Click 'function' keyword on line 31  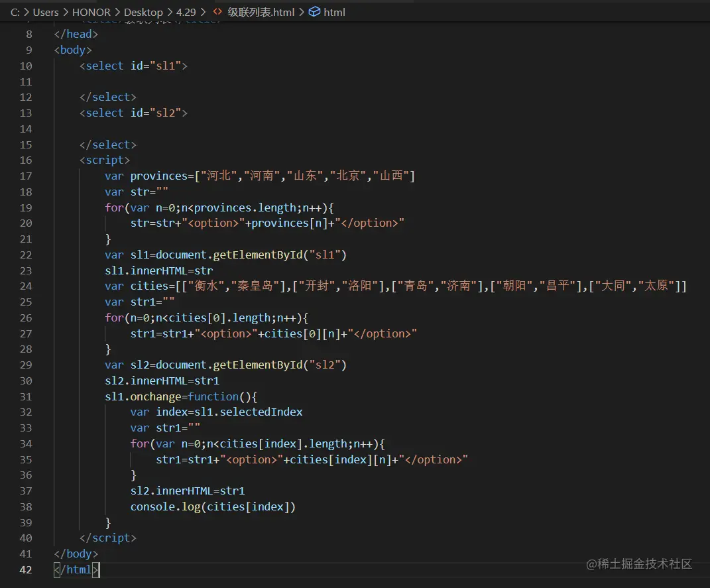pyautogui.click(x=213, y=397)
